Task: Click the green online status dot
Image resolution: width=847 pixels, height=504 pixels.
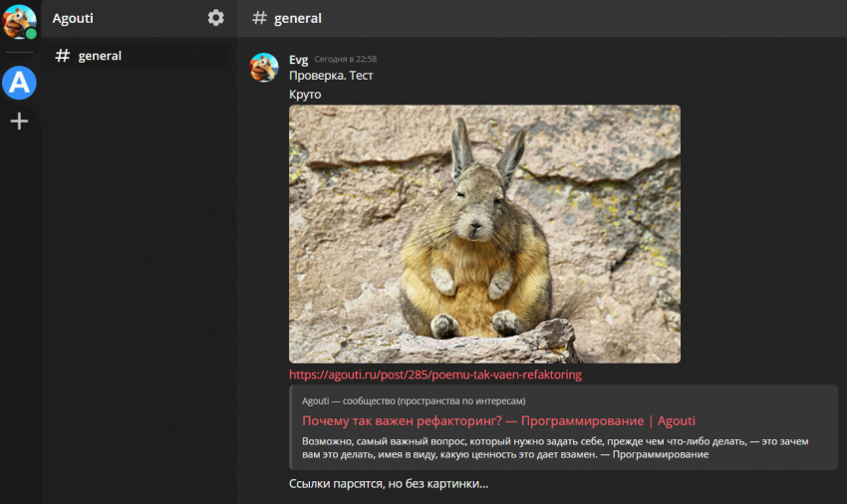Action: pyautogui.click(x=32, y=34)
